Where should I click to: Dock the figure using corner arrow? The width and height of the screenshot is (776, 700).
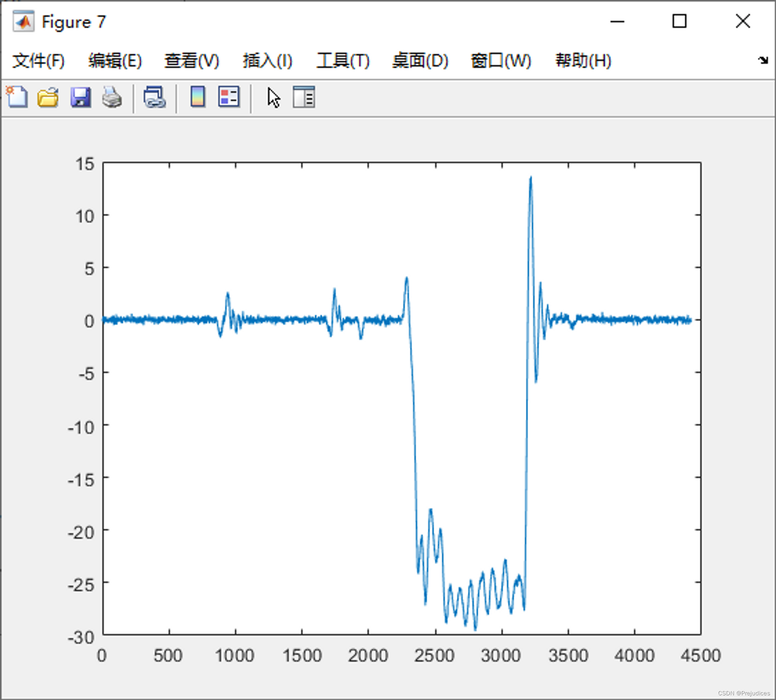coord(763,60)
